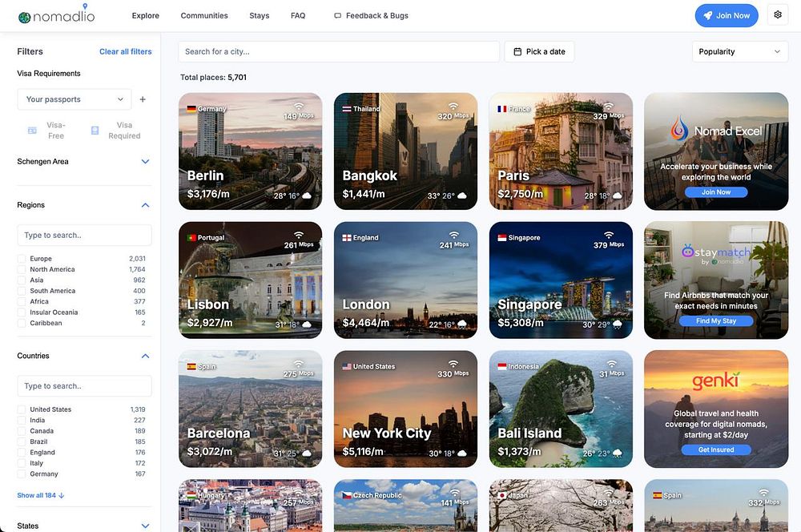The image size is (801, 532).
Task: Click the Indonesia flag on Bali card
Action: 502,366
